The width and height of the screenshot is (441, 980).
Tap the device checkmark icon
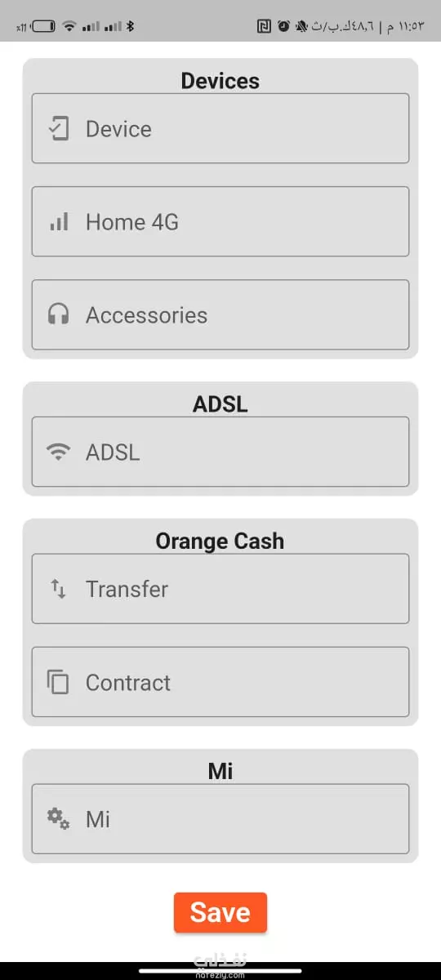click(x=58, y=129)
